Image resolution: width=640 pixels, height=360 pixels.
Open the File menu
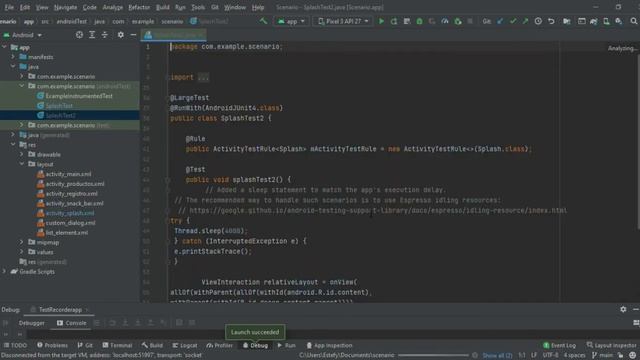pyautogui.click(x=9, y=7)
